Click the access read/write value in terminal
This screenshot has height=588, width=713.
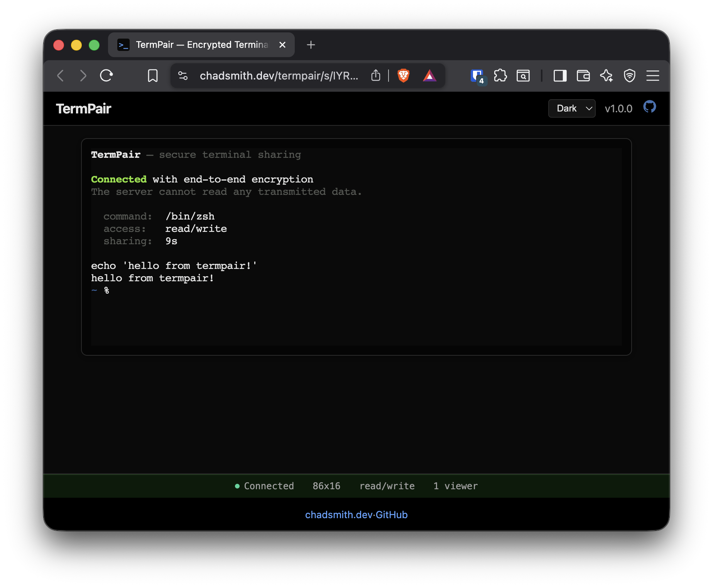[x=196, y=228]
